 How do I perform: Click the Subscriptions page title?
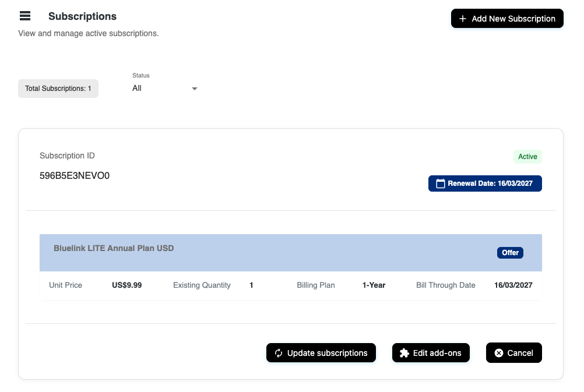click(x=82, y=16)
